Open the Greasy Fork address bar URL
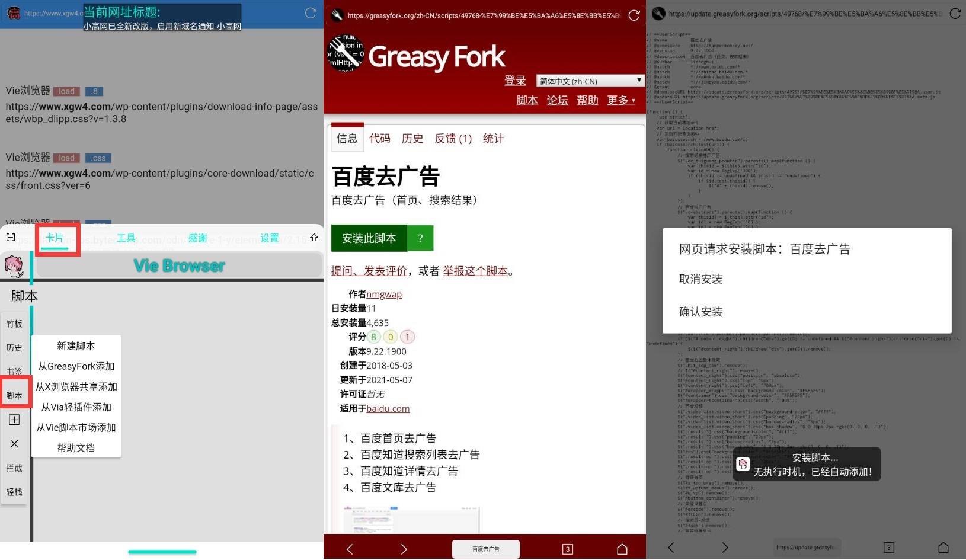 (x=484, y=15)
